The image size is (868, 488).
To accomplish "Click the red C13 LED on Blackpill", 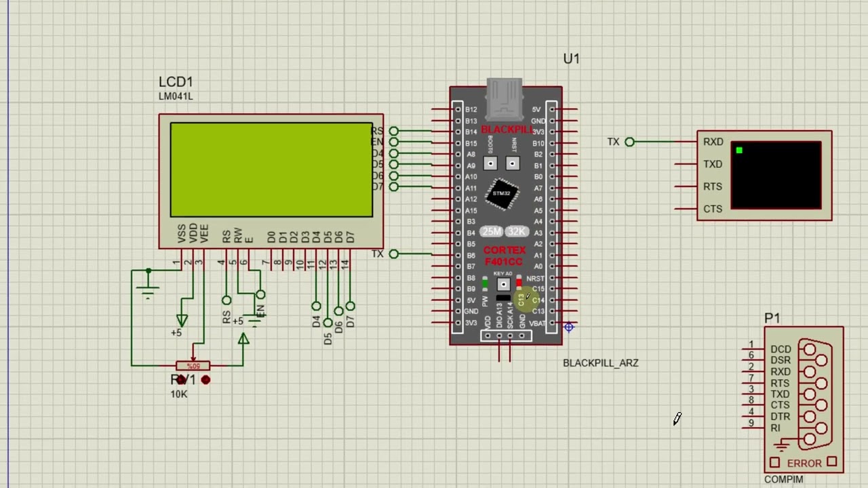I will tap(519, 281).
